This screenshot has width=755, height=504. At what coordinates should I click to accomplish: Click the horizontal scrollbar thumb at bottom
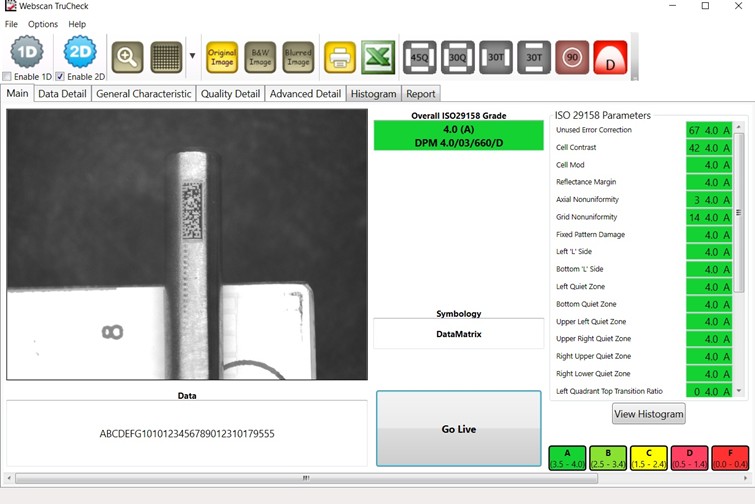[306, 478]
